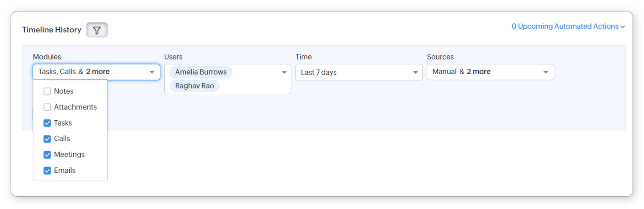Click 0 Upcoming Automated Actions link
The image size is (644, 209).
click(x=565, y=27)
